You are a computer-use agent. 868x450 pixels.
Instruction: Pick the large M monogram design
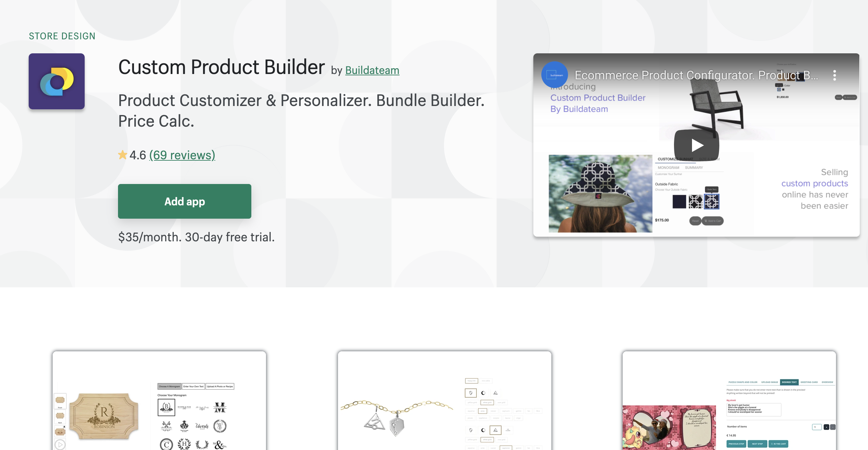[220, 407]
